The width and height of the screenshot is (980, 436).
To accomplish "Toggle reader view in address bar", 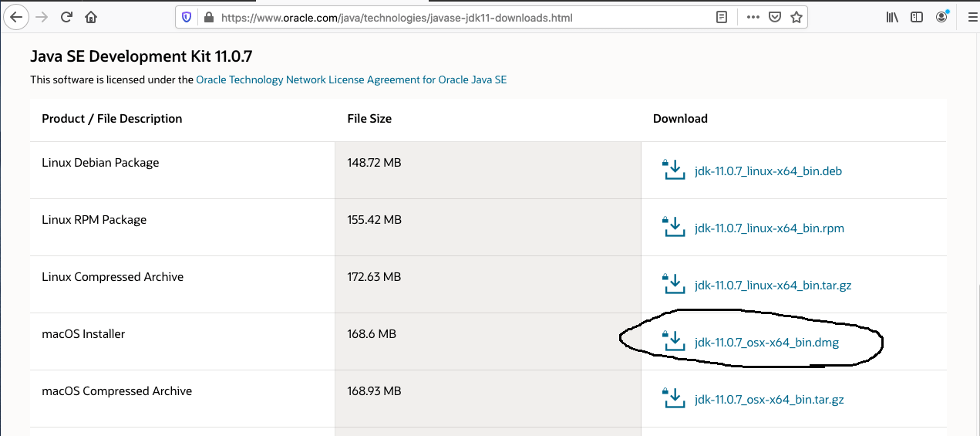I will (722, 16).
